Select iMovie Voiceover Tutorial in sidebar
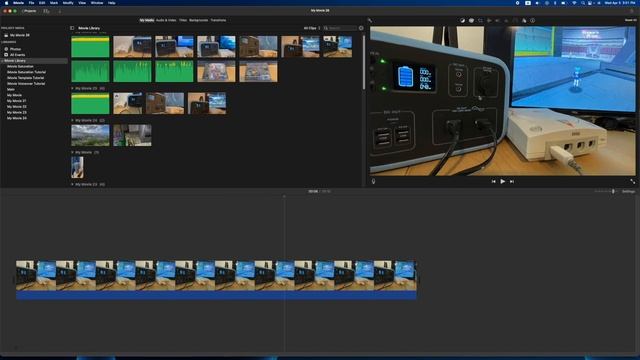 (x=26, y=83)
